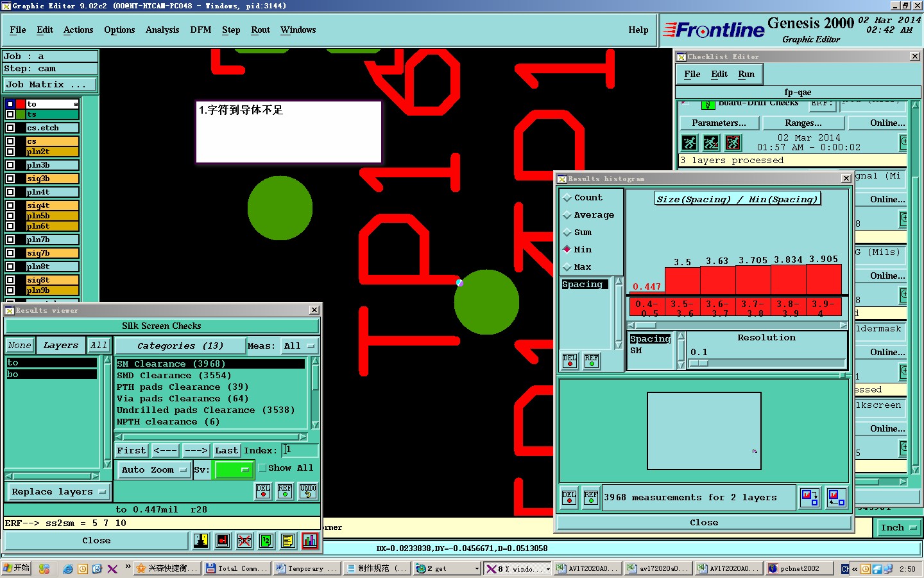Open the Analysis menu

162,30
